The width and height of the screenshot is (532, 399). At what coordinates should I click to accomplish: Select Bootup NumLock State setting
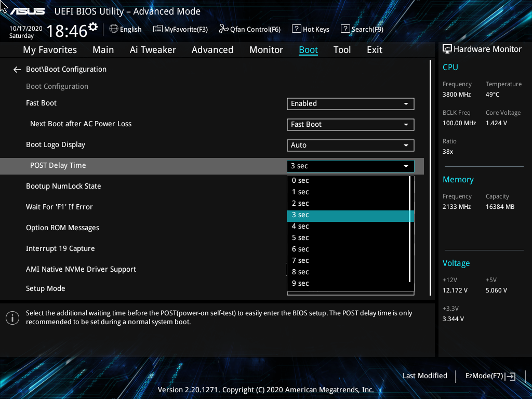63,187
